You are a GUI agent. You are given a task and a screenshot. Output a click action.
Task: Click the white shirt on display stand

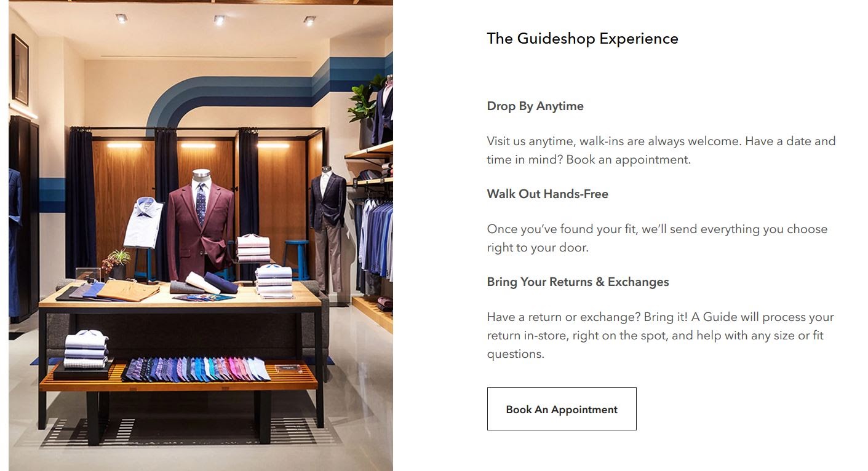click(143, 223)
